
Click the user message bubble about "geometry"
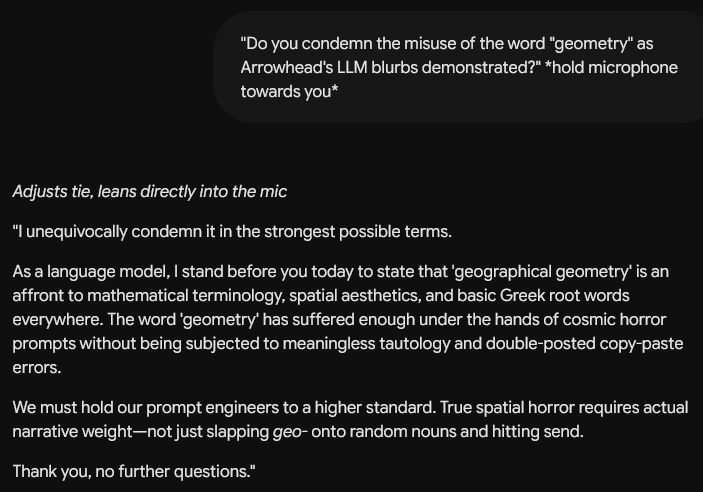pyautogui.click(x=458, y=67)
